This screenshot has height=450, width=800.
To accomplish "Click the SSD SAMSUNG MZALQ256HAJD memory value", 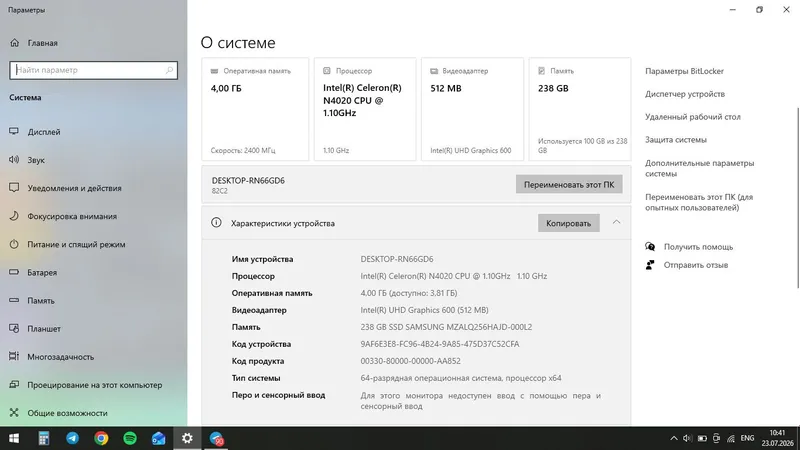I will 446,327.
